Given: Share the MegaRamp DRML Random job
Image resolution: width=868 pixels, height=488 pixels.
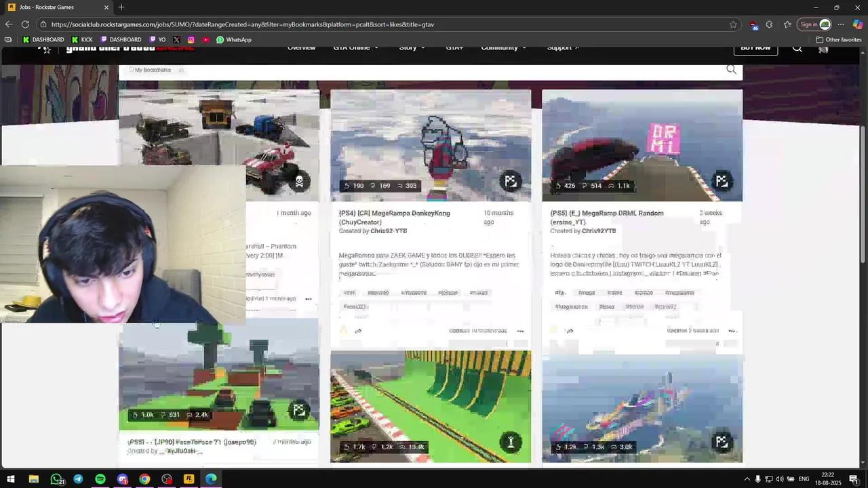Looking at the screenshot, I should click(x=570, y=331).
